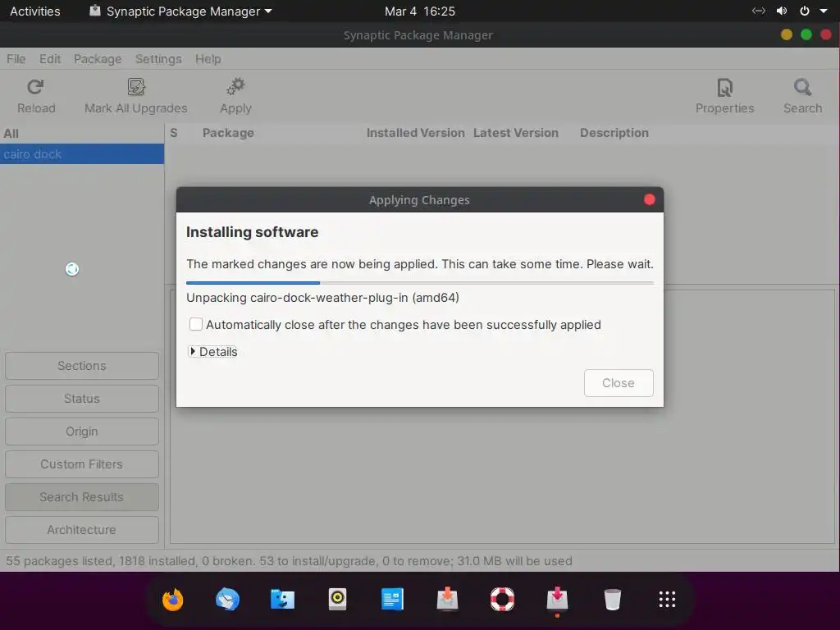Click the volume icon in top bar
840x630 pixels.
point(782,11)
